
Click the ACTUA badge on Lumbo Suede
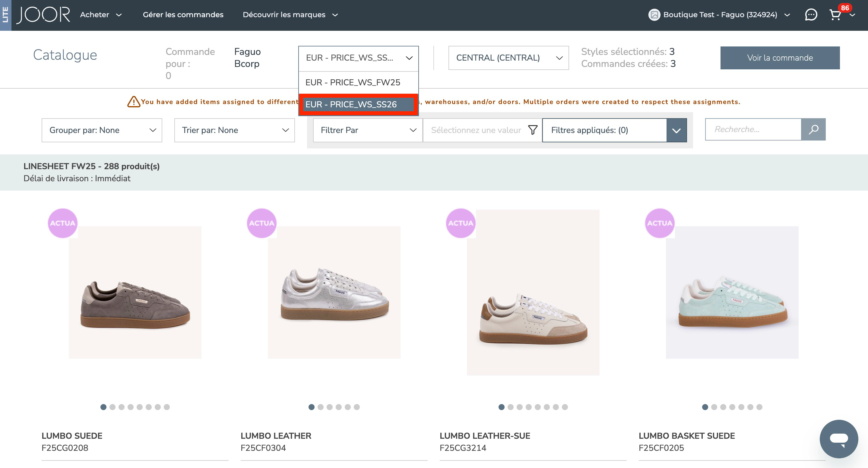coord(63,223)
